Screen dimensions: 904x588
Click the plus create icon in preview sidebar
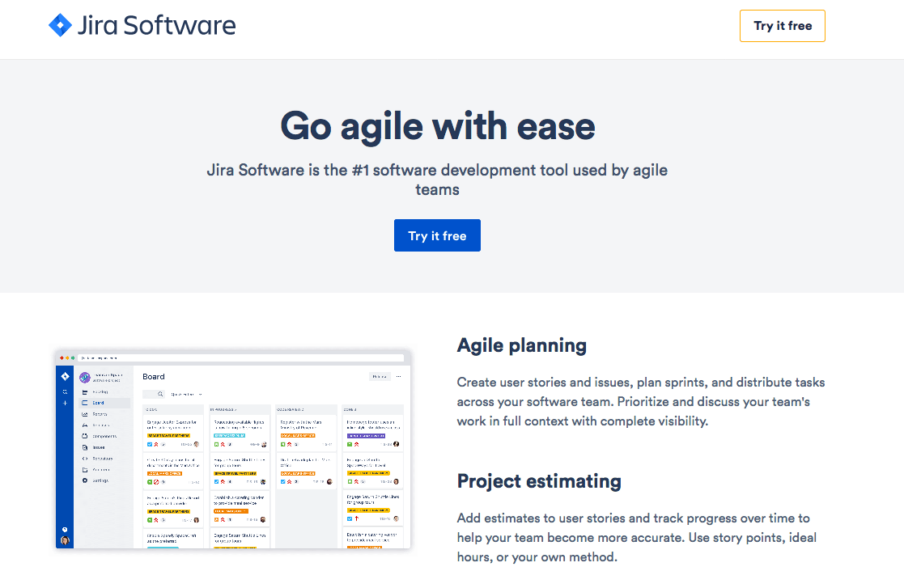[x=65, y=403]
